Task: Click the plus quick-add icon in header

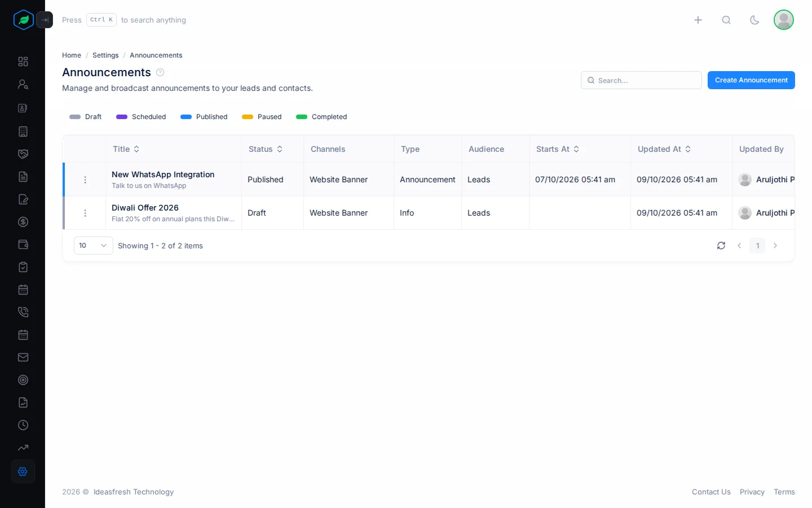Action: (698, 20)
